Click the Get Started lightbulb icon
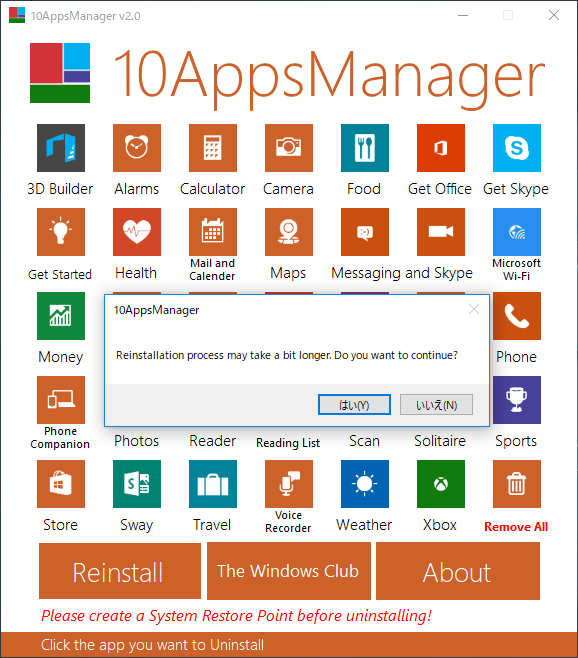The image size is (578, 658). (x=61, y=232)
